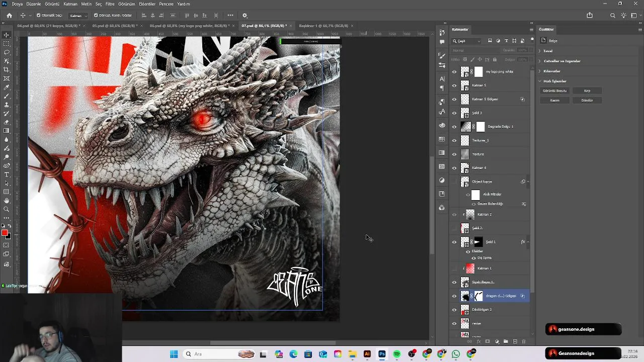Open the Pencere menu
The height and width of the screenshot is (362, 644).
point(166,4)
